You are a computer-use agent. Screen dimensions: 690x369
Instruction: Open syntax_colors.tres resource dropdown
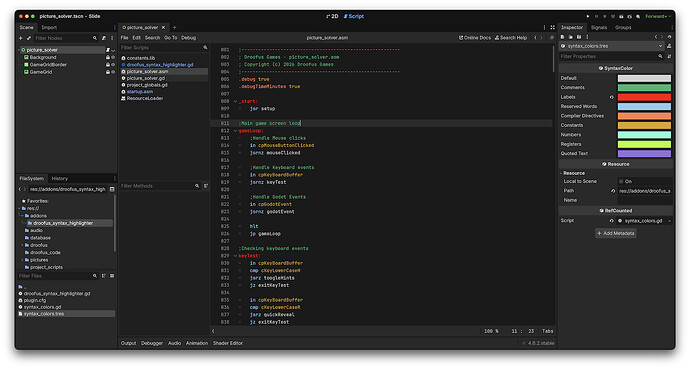[x=612, y=46]
